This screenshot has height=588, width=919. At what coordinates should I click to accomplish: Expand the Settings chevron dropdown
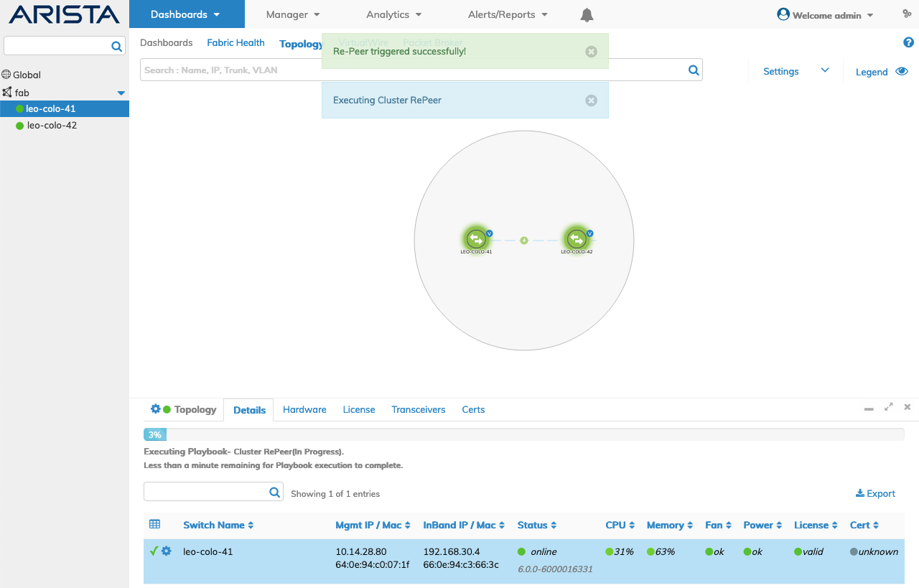click(825, 70)
